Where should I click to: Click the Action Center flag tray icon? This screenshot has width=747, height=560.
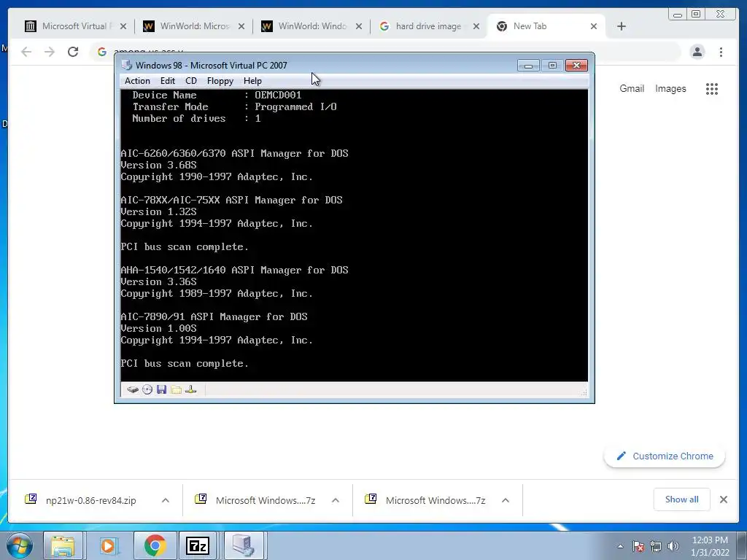tap(638, 546)
